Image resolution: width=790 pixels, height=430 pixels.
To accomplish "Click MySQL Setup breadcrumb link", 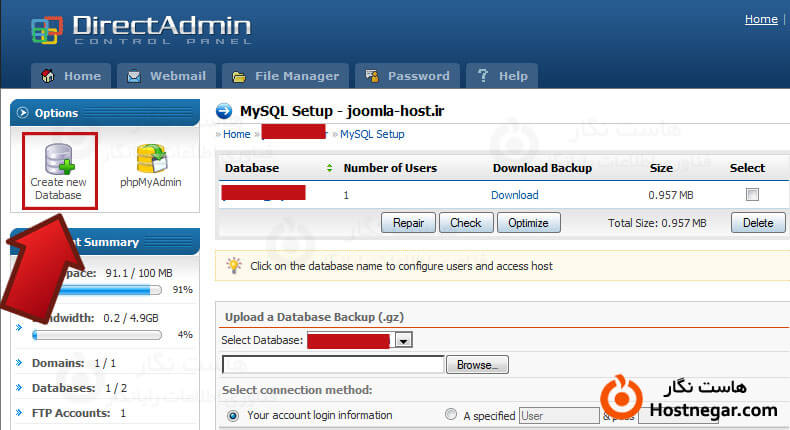I will [x=372, y=134].
